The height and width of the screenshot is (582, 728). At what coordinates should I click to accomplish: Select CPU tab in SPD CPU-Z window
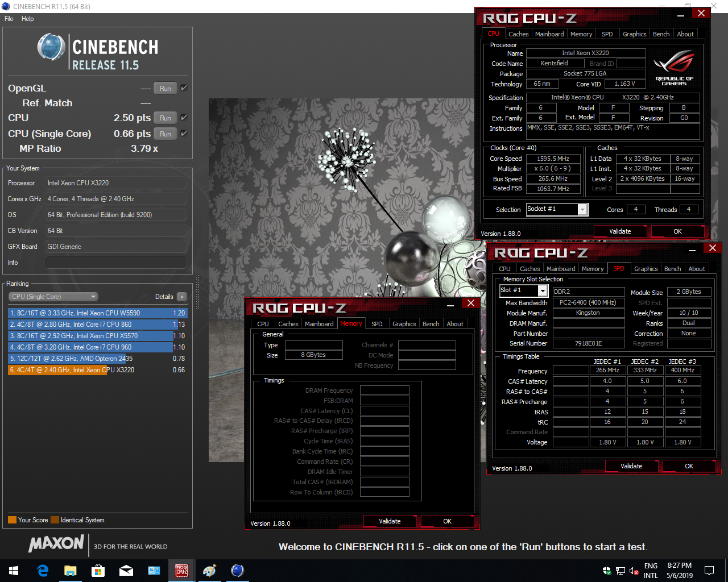[504, 269]
